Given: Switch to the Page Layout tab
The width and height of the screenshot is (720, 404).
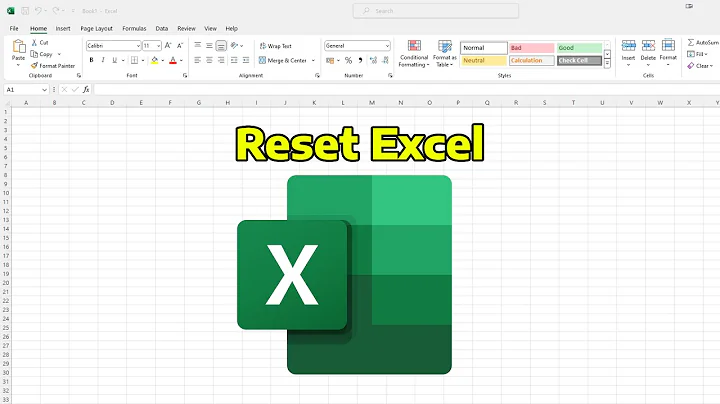Looking at the screenshot, I should pyautogui.click(x=96, y=28).
